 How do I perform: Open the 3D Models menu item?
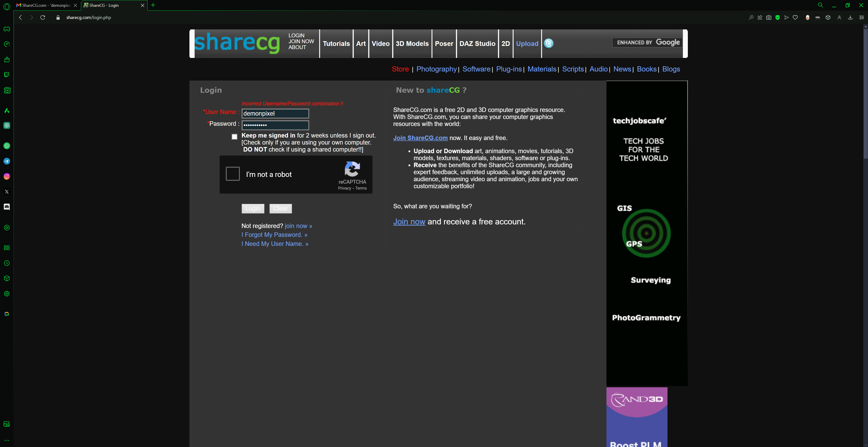[x=412, y=43]
